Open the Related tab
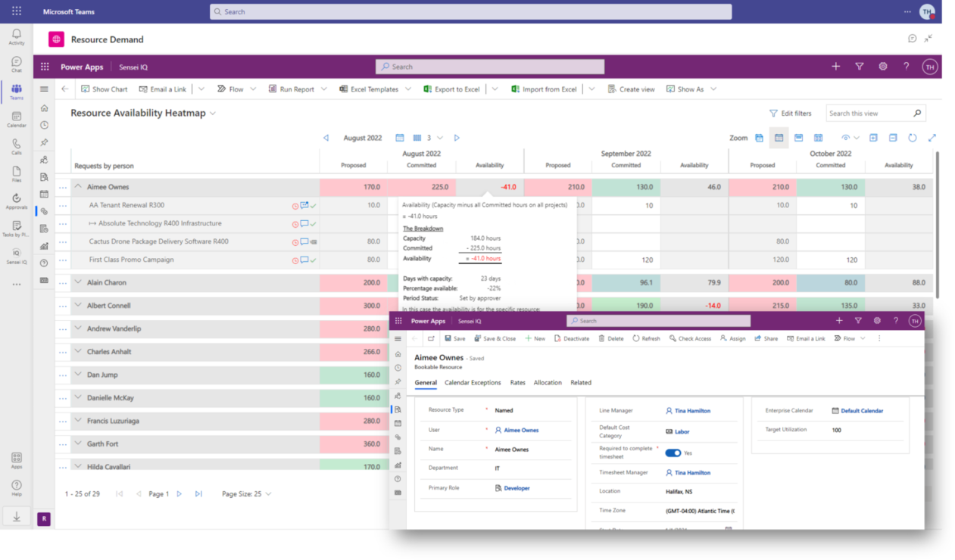 581,382
